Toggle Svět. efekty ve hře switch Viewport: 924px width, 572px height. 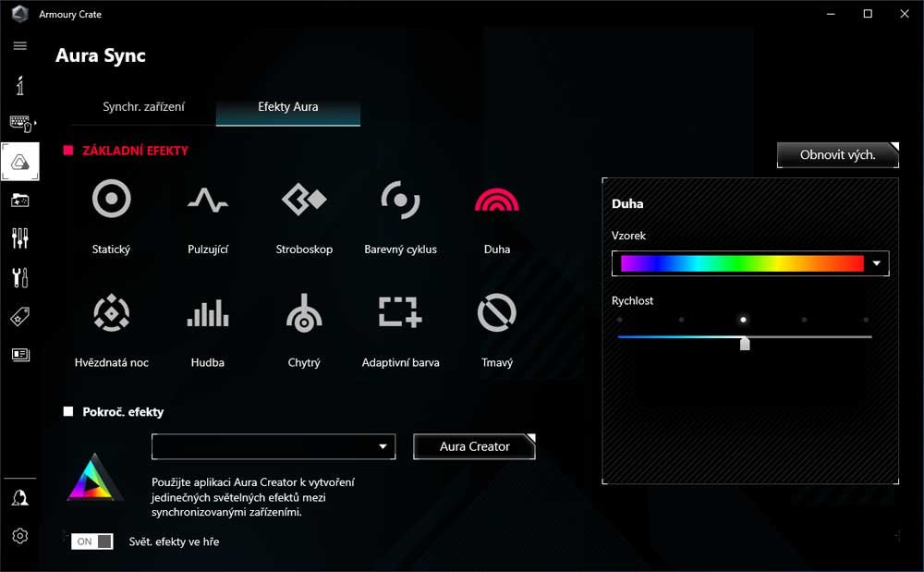(91, 542)
